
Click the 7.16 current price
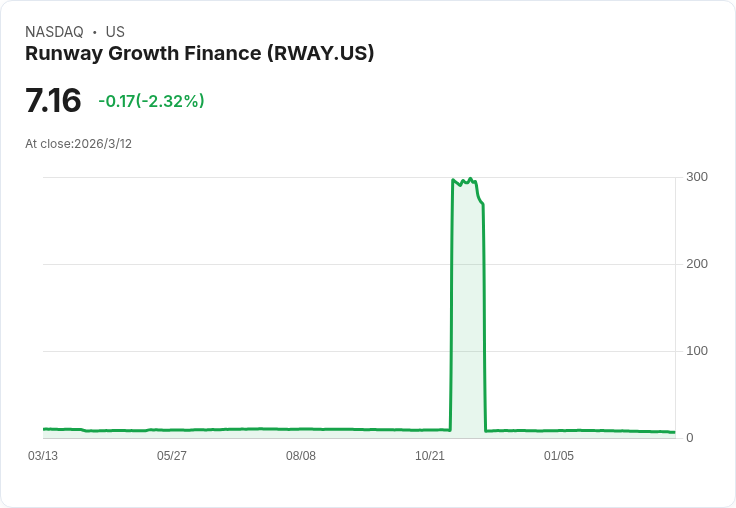point(53,100)
